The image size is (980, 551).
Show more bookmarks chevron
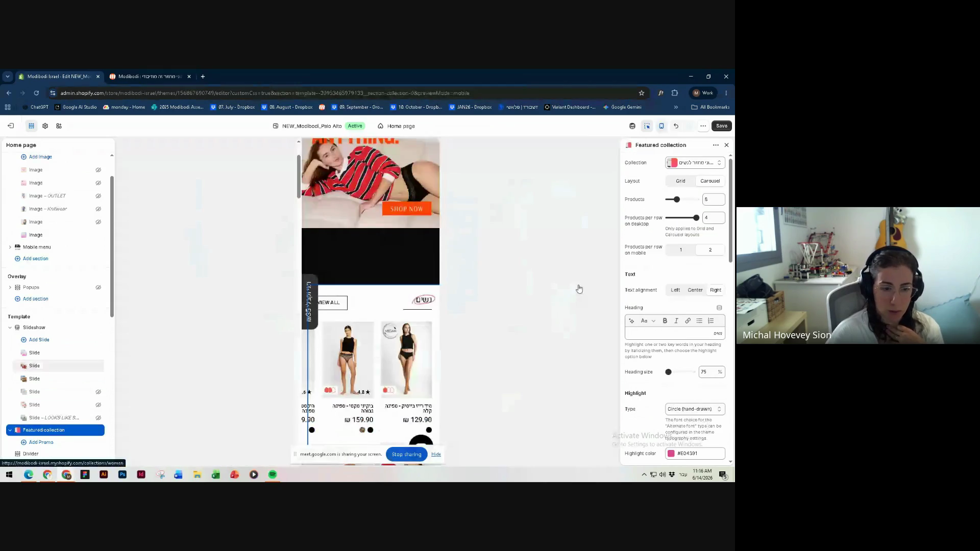point(676,107)
